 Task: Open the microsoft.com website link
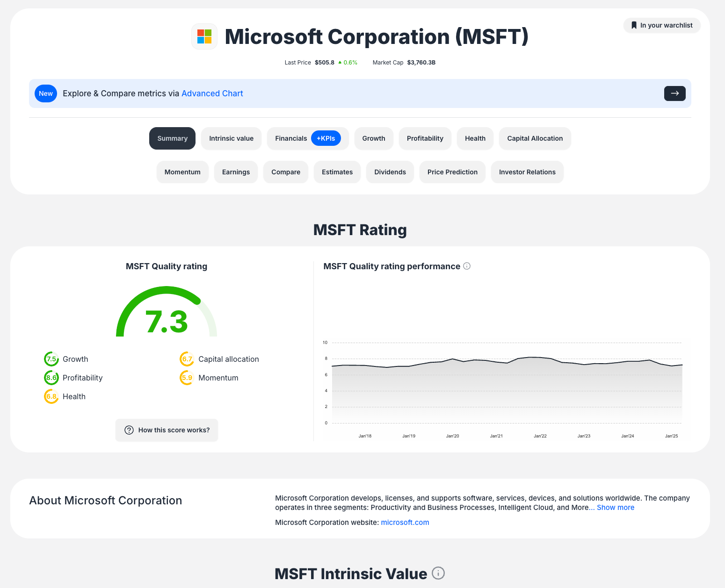pyautogui.click(x=405, y=523)
